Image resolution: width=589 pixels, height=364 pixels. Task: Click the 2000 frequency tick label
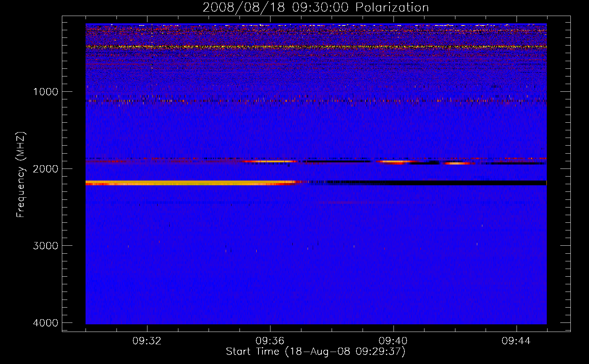tap(46, 169)
